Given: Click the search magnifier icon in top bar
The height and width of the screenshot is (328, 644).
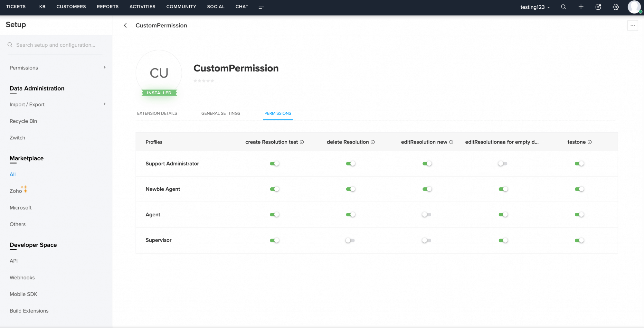Looking at the screenshot, I should point(563,7).
